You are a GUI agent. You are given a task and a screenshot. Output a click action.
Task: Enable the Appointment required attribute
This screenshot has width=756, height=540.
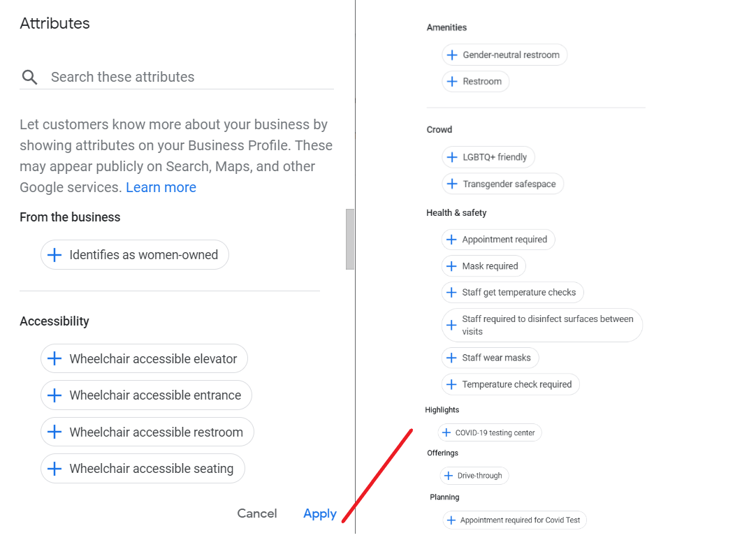498,239
